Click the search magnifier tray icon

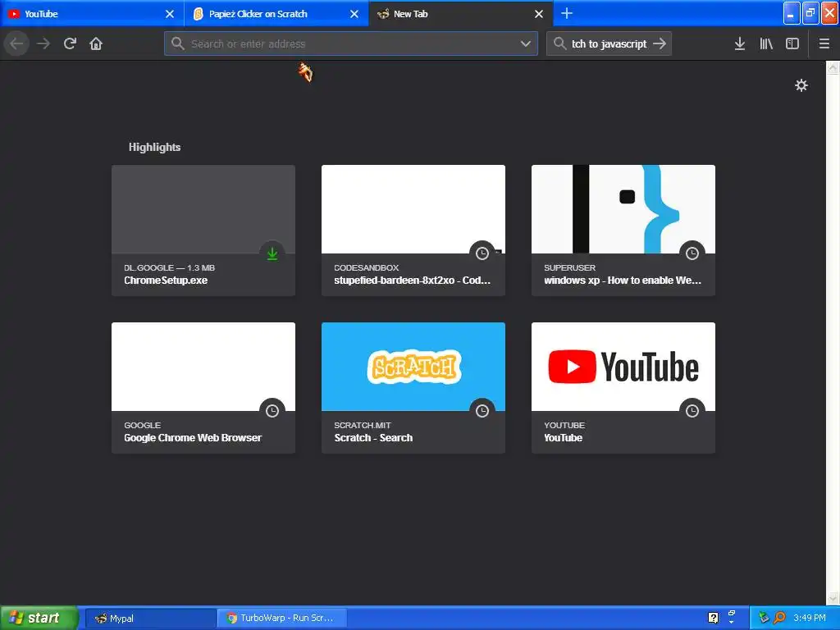779,618
